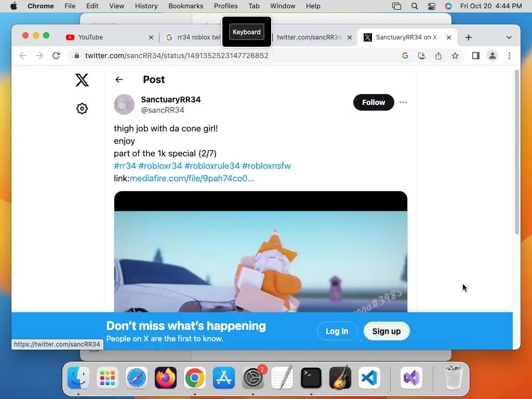Open Spotlight search in the menu bar
The width and height of the screenshot is (532, 399).
coord(415,6)
